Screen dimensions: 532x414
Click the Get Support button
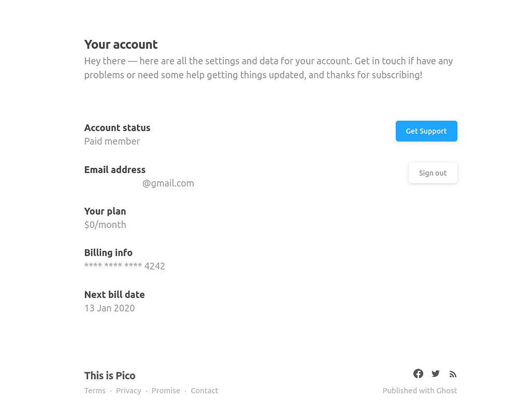coord(426,131)
